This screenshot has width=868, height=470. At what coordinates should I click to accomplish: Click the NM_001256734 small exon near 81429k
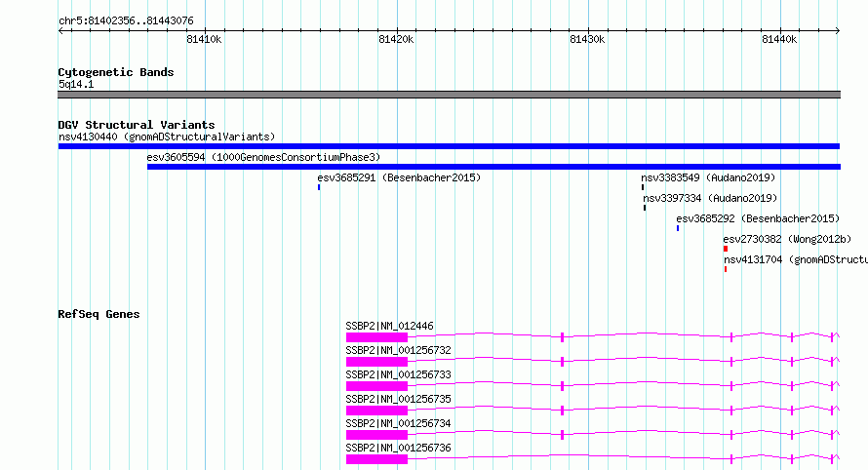pyautogui.click(x=563, y=435)
